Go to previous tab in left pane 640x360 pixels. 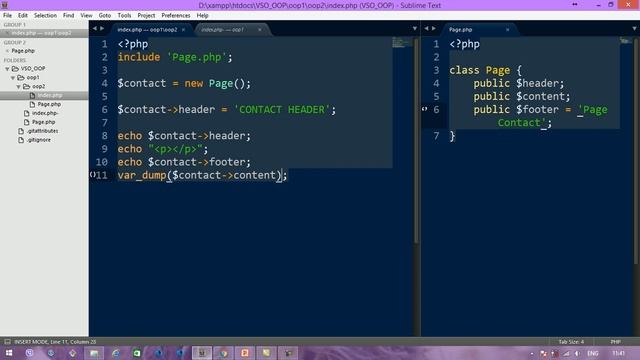pyautogui.click(x=95, y=29)
